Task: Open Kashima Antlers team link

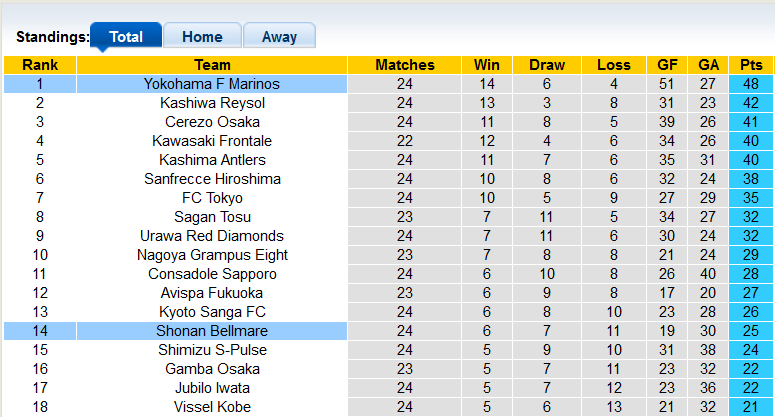Action: [212, 160]
